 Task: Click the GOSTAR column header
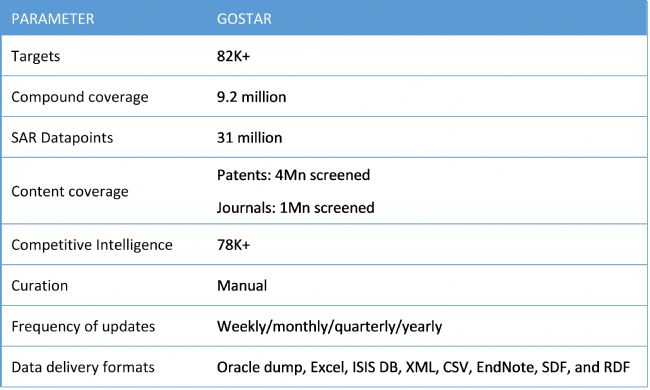point(244,19)
